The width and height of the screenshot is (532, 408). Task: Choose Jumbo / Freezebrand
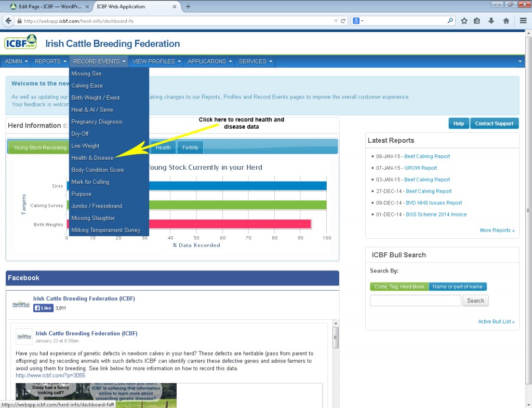(x=109, y=206)
